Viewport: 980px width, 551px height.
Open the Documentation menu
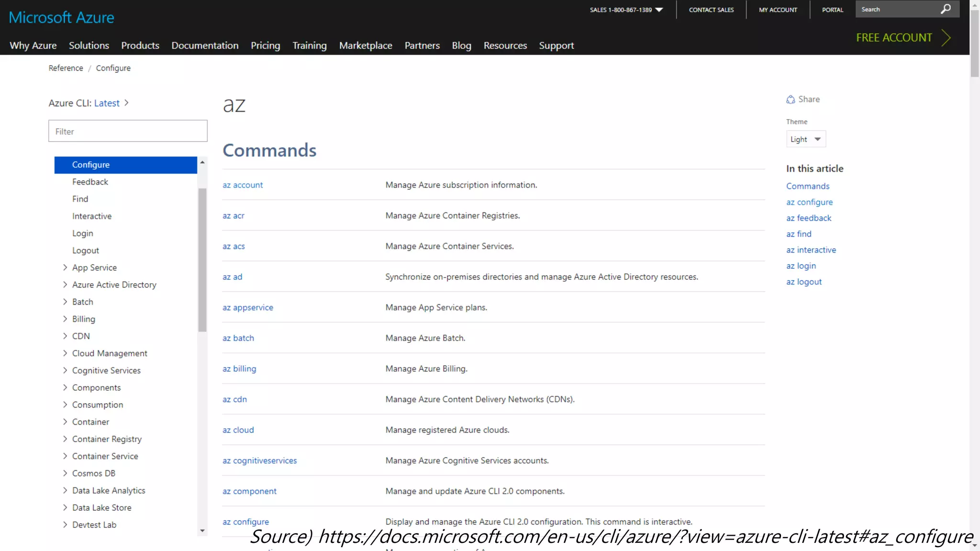click(205, 45)
